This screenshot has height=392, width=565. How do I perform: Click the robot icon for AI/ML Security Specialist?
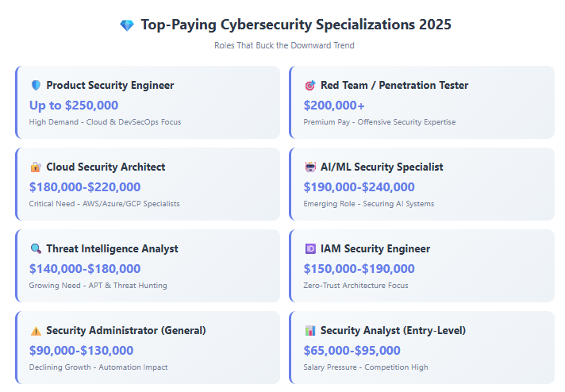pyautogui.click(x=310, y=167)
